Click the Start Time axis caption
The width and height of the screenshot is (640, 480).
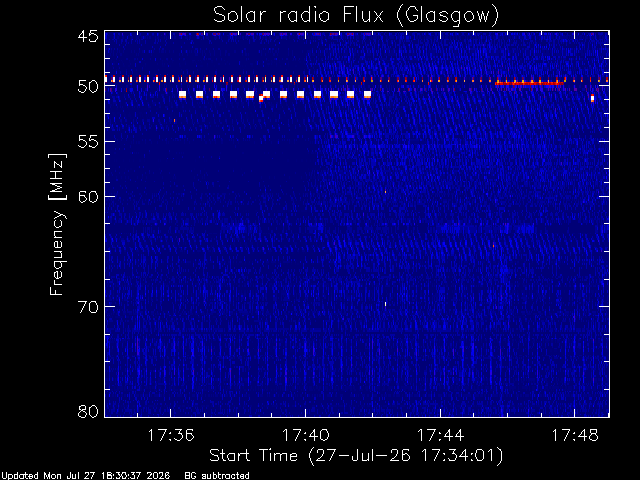point(356,456)
